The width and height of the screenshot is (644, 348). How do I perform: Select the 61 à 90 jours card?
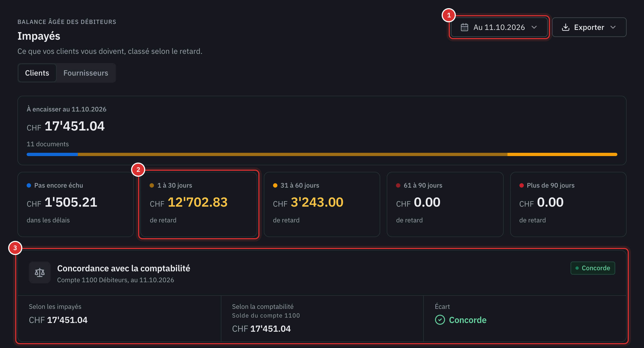445,204
